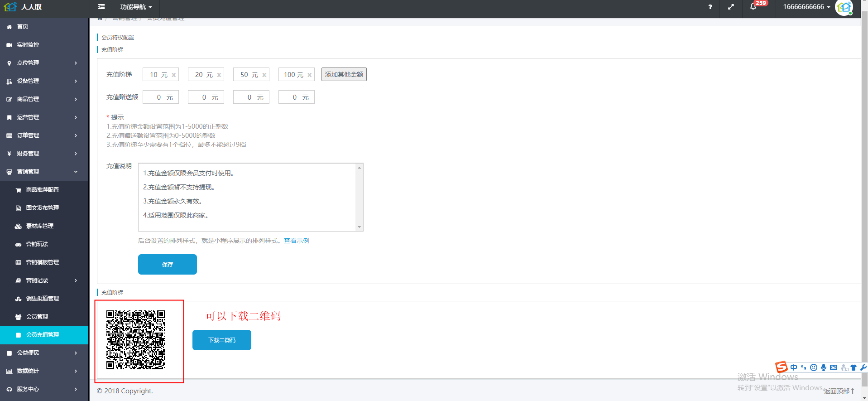Click the table icon beside 营销模板管理
Screen dimensions: 868x401
(x=18, y=262)
